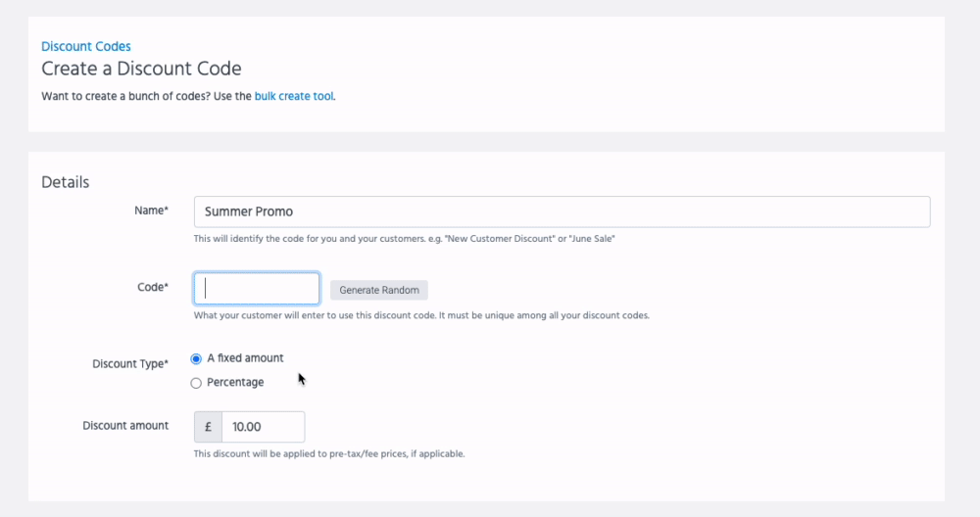Image resolution: width=980 pixels, height=517 pixels.
Task: Click the uniqueness hint below Code field
Action: tap(421, 315)
